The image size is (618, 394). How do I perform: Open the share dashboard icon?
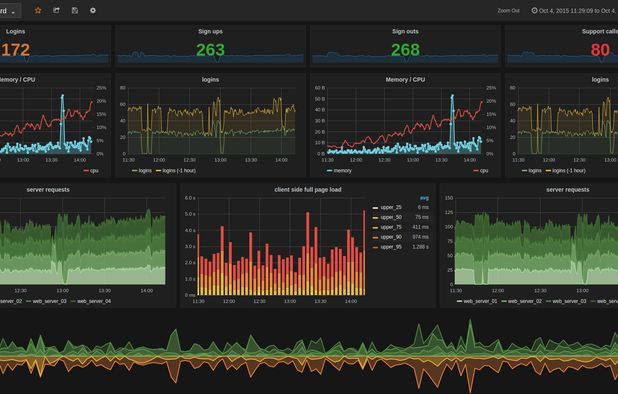point(56,11)
